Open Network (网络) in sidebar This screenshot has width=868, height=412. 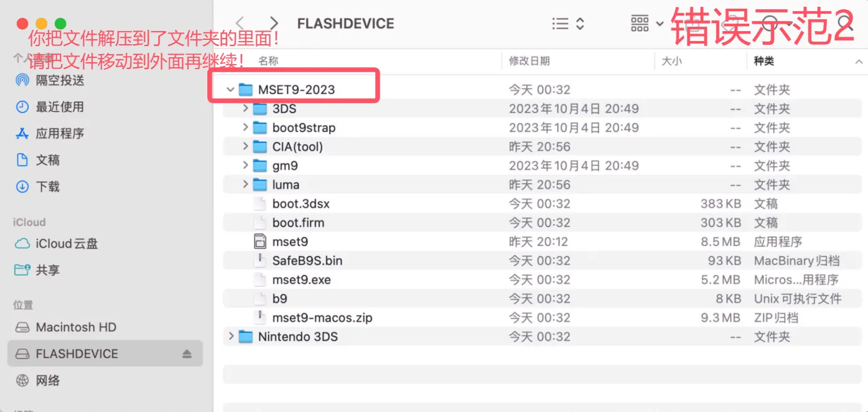(47, 380)
